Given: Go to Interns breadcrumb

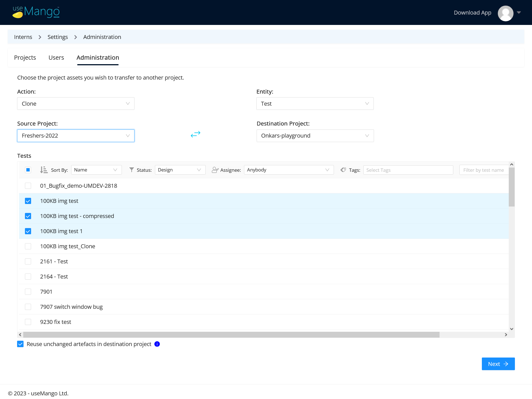Looking at the screenshot, I should point(23,37).
